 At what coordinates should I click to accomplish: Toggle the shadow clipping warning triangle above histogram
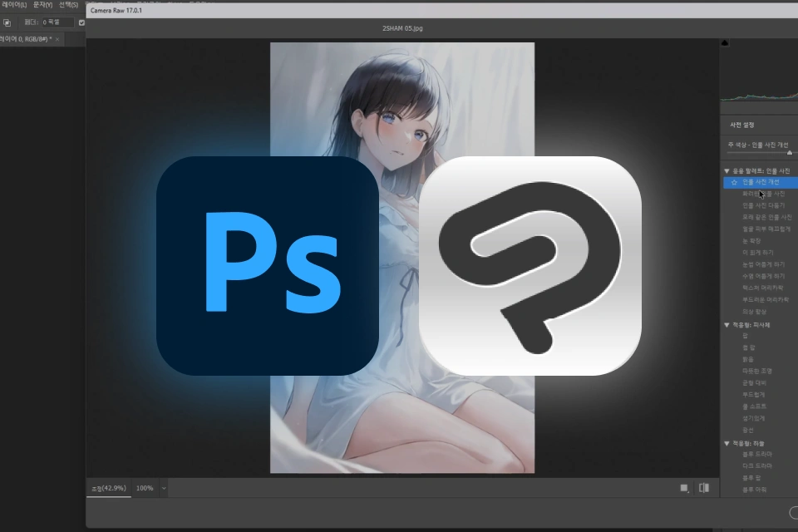(x=725, y=43)
